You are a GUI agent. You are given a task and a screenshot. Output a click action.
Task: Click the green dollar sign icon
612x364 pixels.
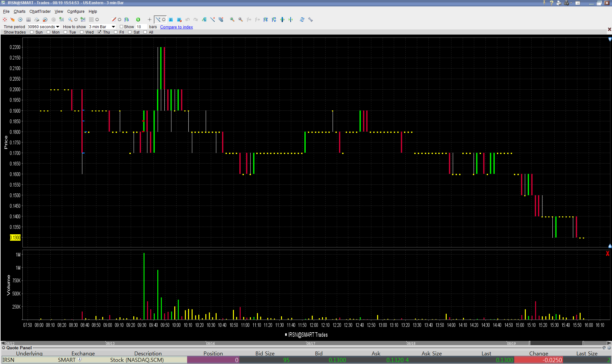click(x=138, y=20)
